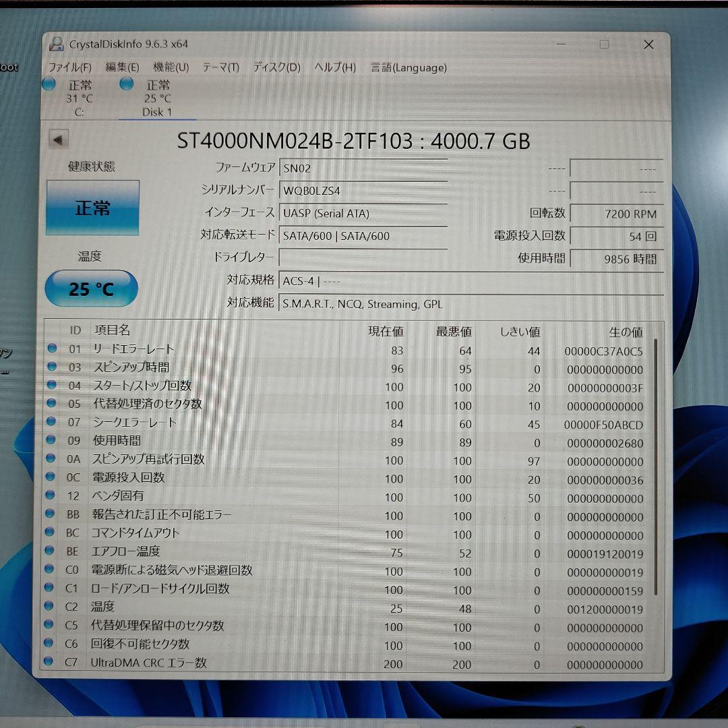The height and width of the screenshot is (728, 728).
Task: Click status dot for C0 電源断による磁気ヘッド退避回数
Action: tap(49, 568)
